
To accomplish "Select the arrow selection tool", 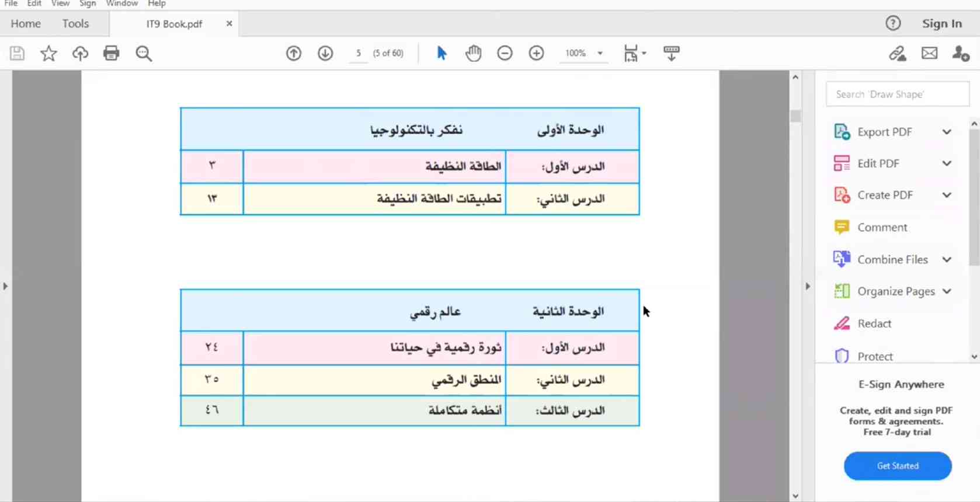I will click(442, 53).
